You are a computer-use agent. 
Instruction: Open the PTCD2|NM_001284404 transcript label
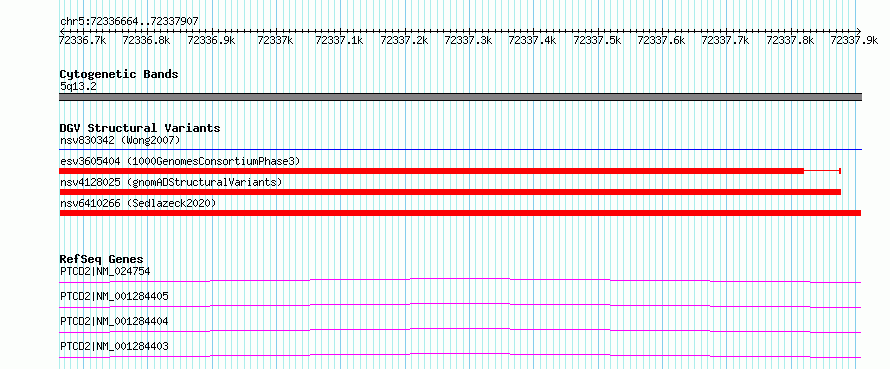coord(114,321)
